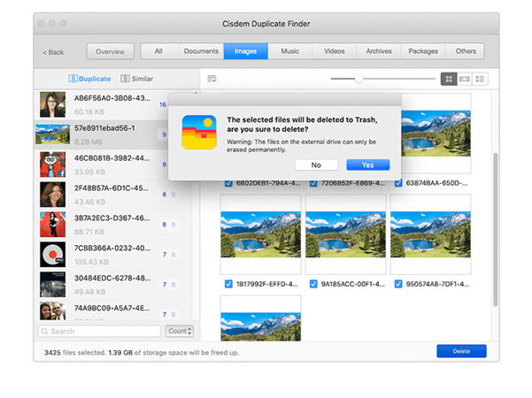532x398 pixels.
Task: Click the Similar images mode icon
Action: tap(125, 79)
